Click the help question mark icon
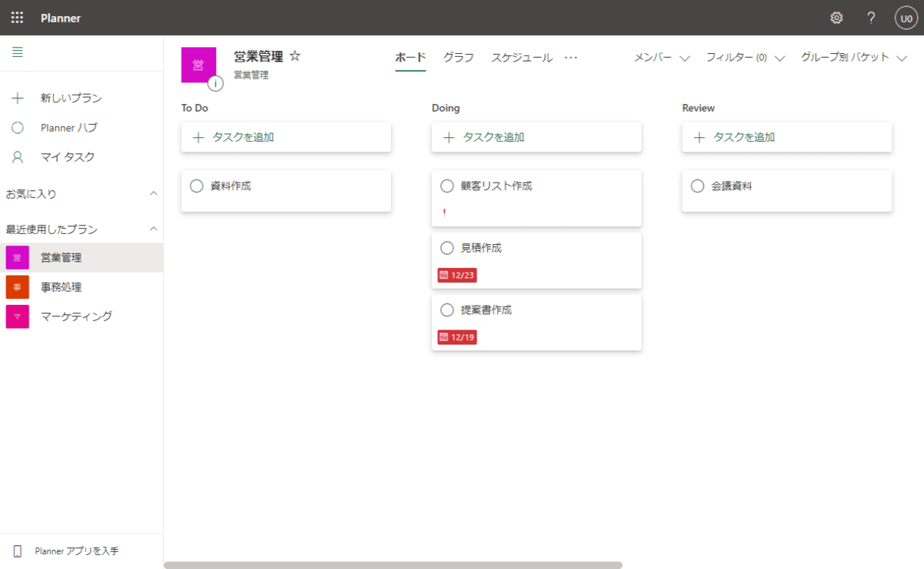The image size is (924, 569). click(871, 18)
